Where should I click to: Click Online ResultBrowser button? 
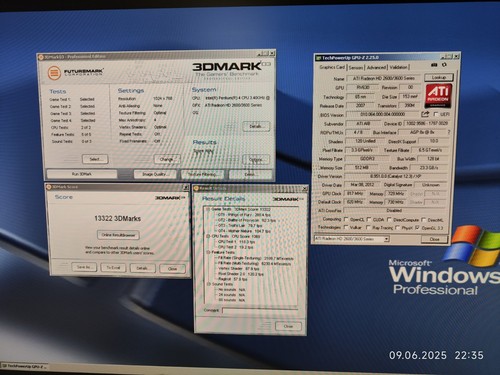[118, 235]
